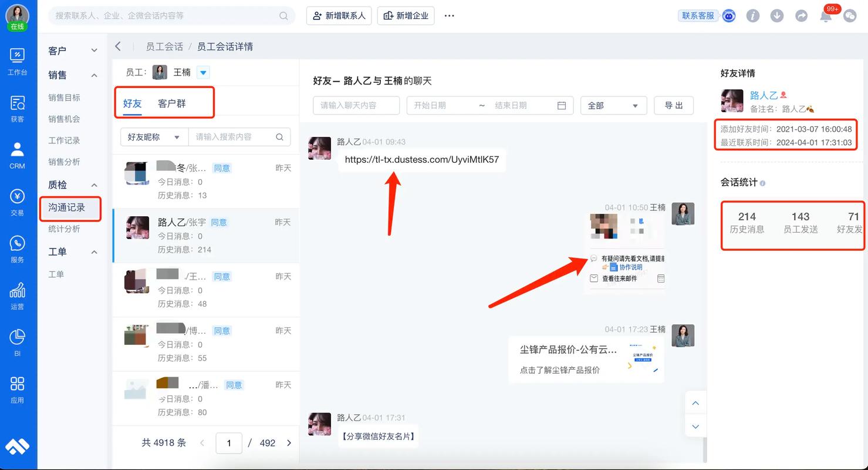
Task: Open the 全部 message type dropdown
Action: pyautogui.click(x=613, y=106)
